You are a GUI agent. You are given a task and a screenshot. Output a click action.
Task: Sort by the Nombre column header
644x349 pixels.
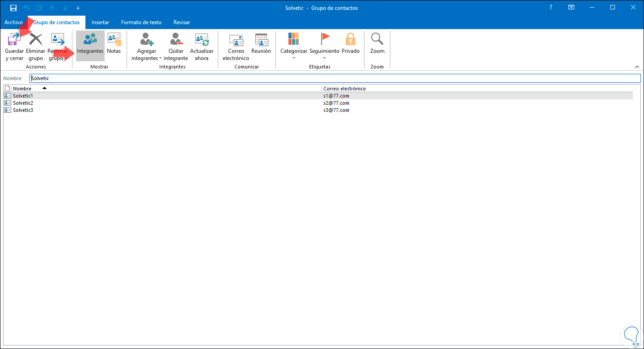(166, 89)
